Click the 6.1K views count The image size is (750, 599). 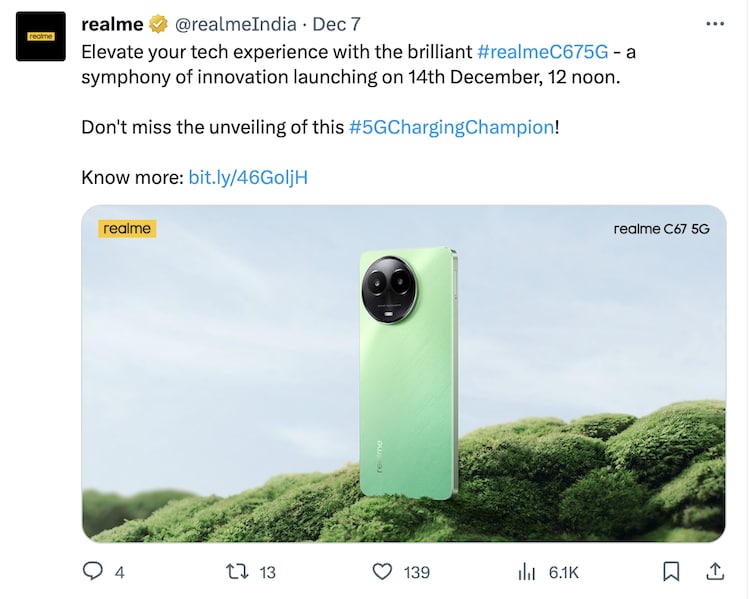pyautogui.click(x=563, y=572)
